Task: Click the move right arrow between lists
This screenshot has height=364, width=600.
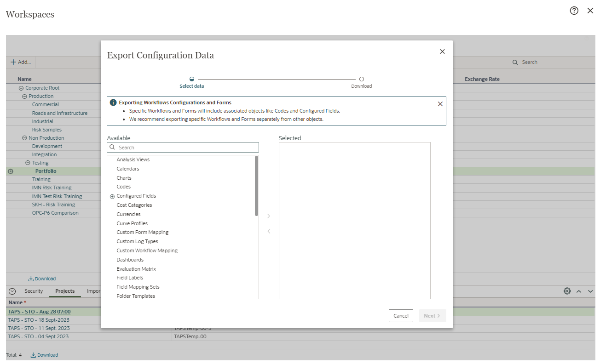Action: (269, 216)
